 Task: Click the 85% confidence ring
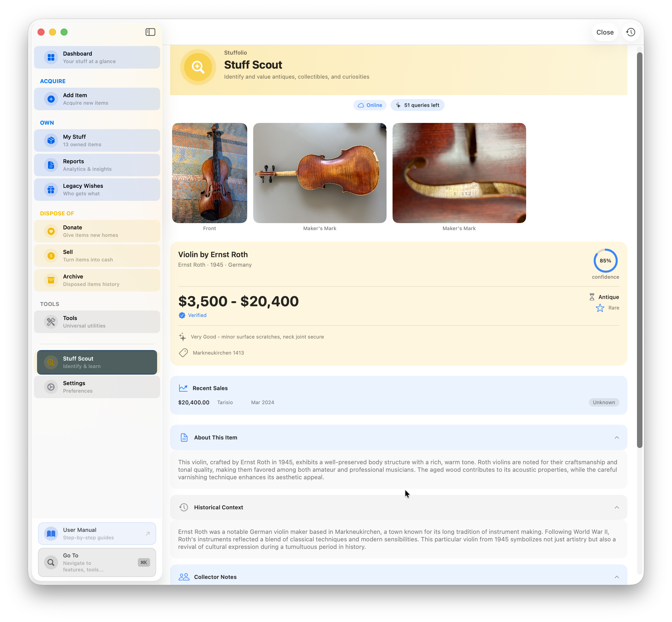click(x=605, y=260)
